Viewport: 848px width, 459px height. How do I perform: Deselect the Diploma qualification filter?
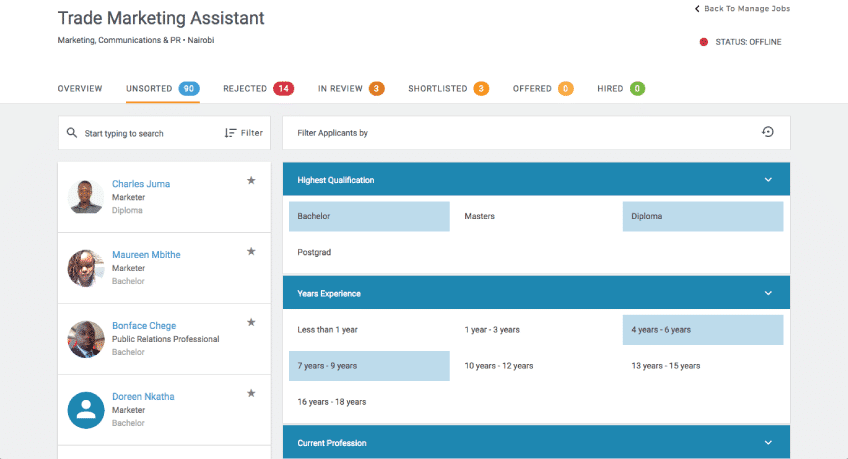[702, 216]
